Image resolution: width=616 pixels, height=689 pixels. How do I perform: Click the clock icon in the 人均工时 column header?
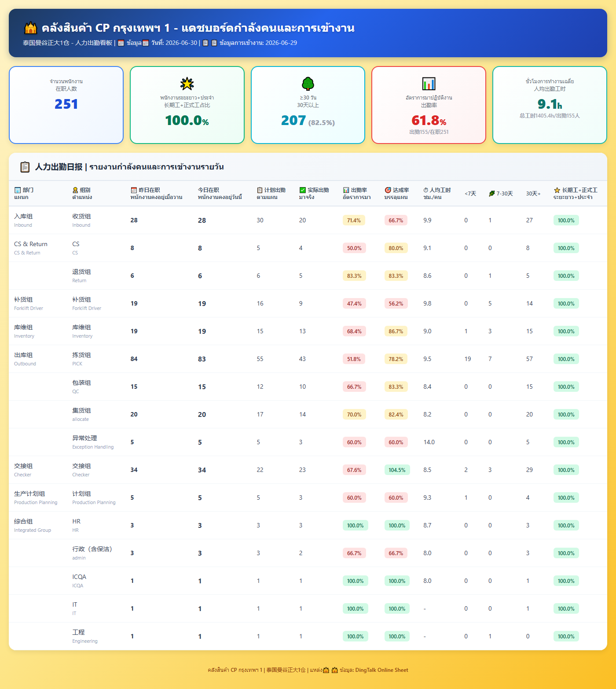(426, 190)
